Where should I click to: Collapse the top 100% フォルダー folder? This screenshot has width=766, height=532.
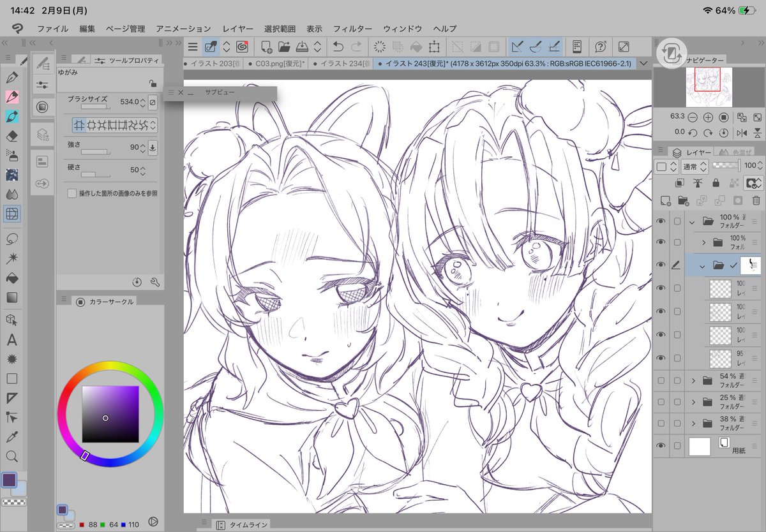692,222
